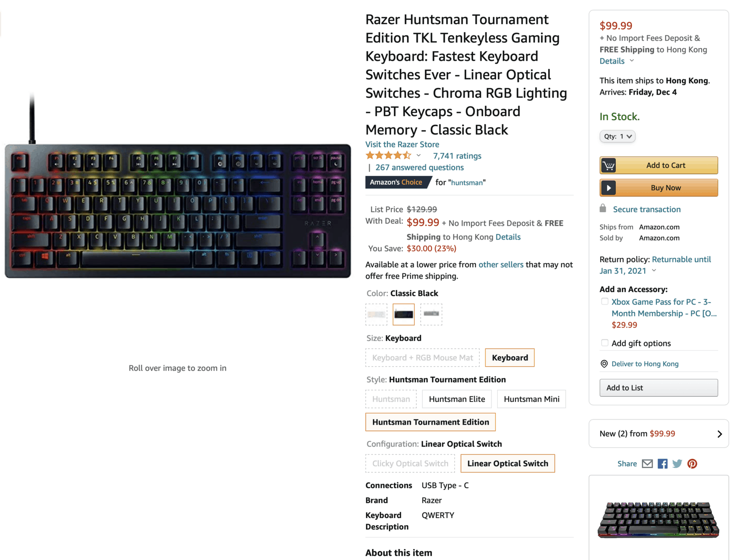Select the Huntsman Elite style option
732x560 pixels.
457,399
